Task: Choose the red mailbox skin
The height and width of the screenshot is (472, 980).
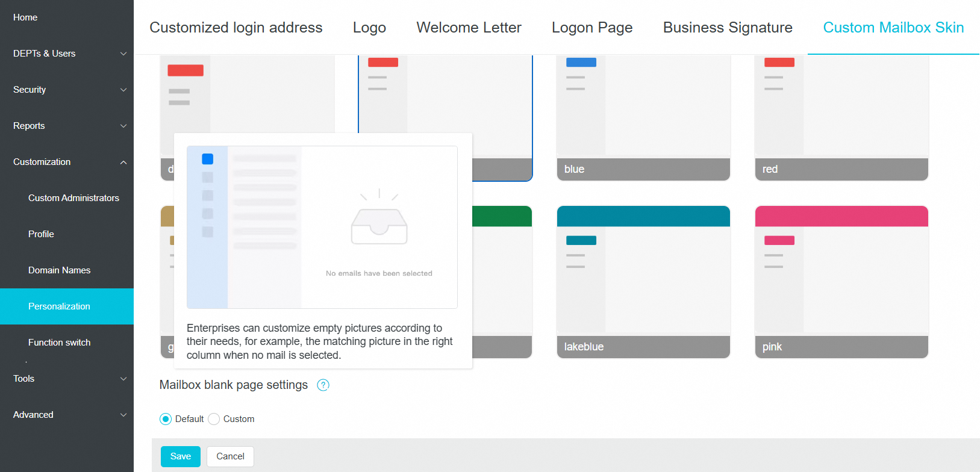Action: (841, 118)
